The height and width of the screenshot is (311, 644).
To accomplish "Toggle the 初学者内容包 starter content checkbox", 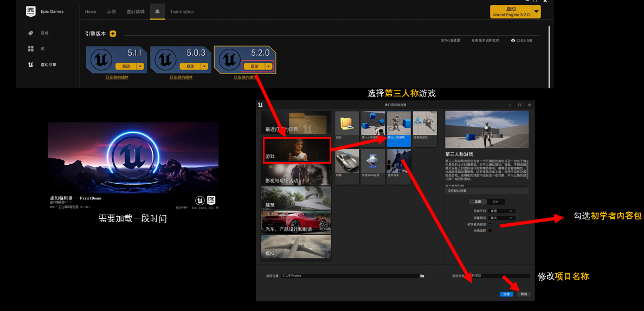I will [x=490, y=224].
